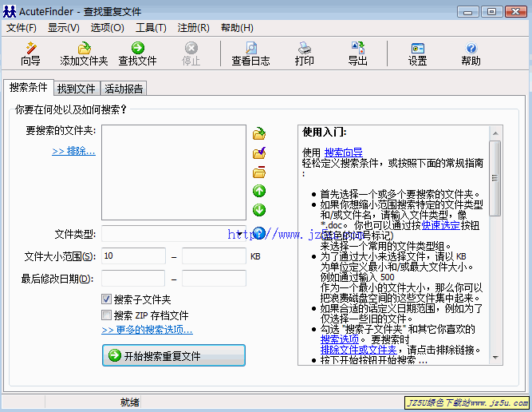532x412 pixels.
Task: Click minimum file size field with 10
Action: [x=133, y=256]
